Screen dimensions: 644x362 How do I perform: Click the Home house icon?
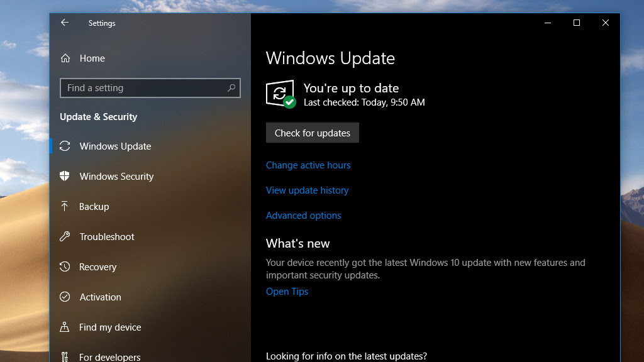click(x=65, y=58)
